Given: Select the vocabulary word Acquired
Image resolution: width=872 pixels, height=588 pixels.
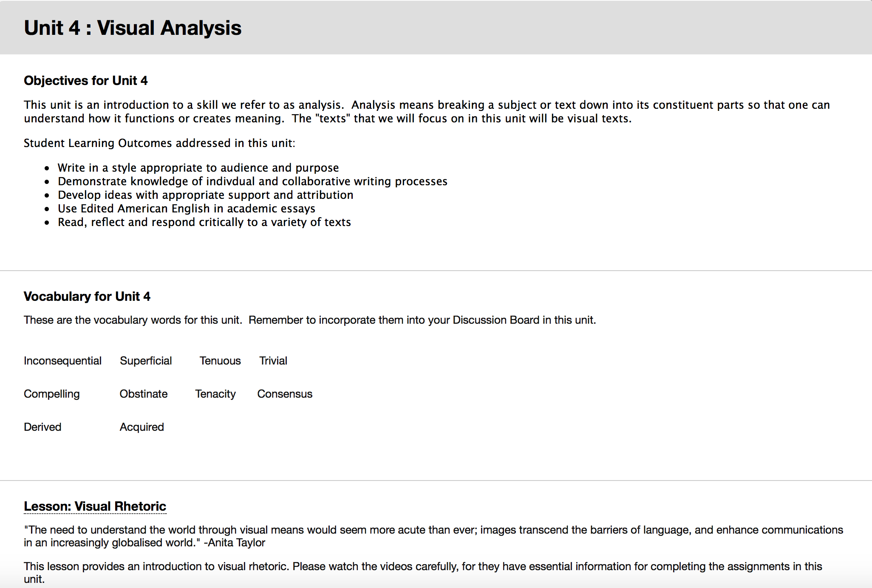Looking at the screenshot, I should point(142,427).
